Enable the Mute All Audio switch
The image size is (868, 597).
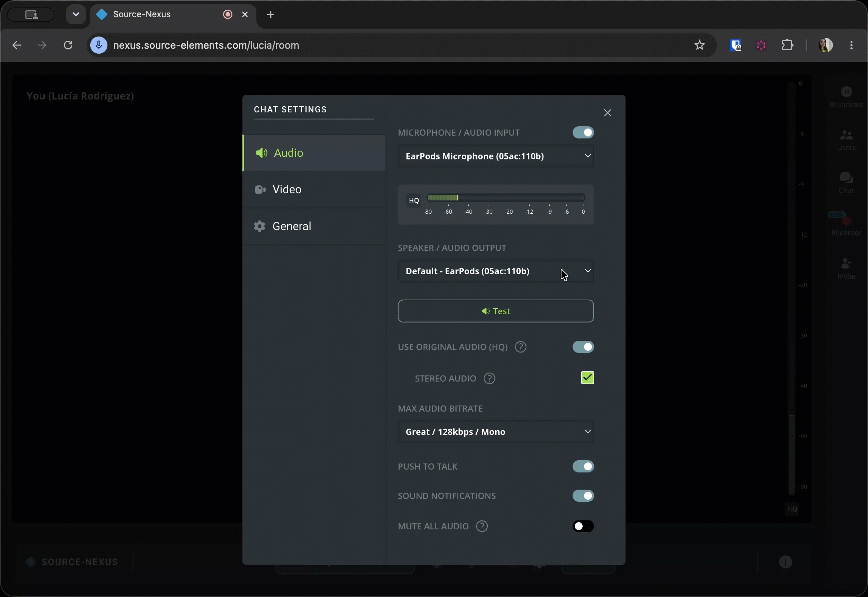point(583,526)
